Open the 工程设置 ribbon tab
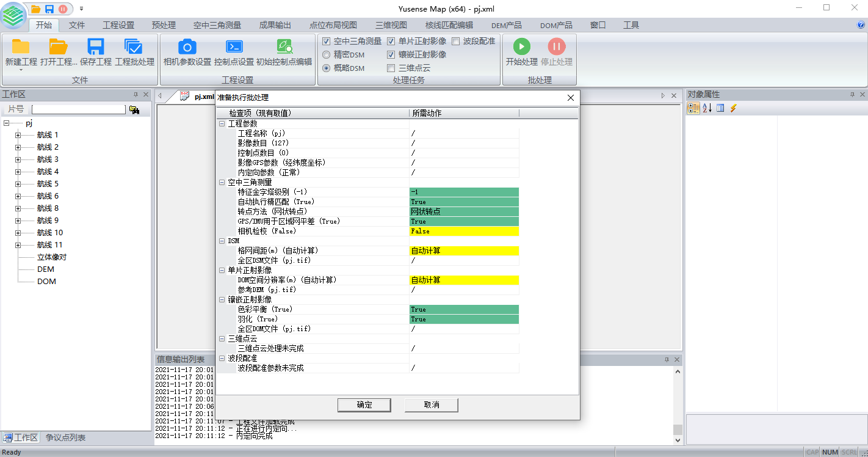Viewport: 868px width, 457px height. click(x=118, y=25)
